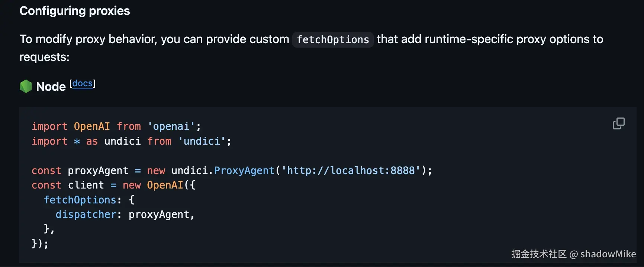Click the Node section title
Image resolution: width=644 pixels, height=267 pixels.
point(51,87)
